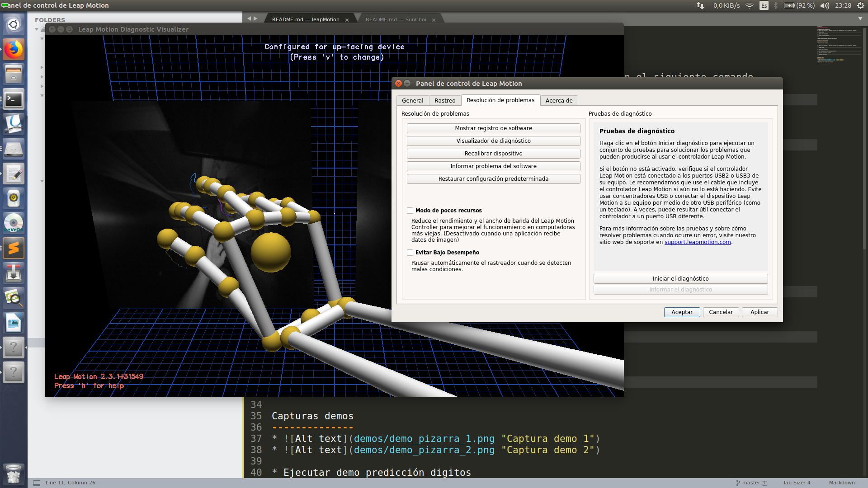Click the Tab Size: 4 selector
Screen dimensions: 868x488
click(x=796, y=483)
